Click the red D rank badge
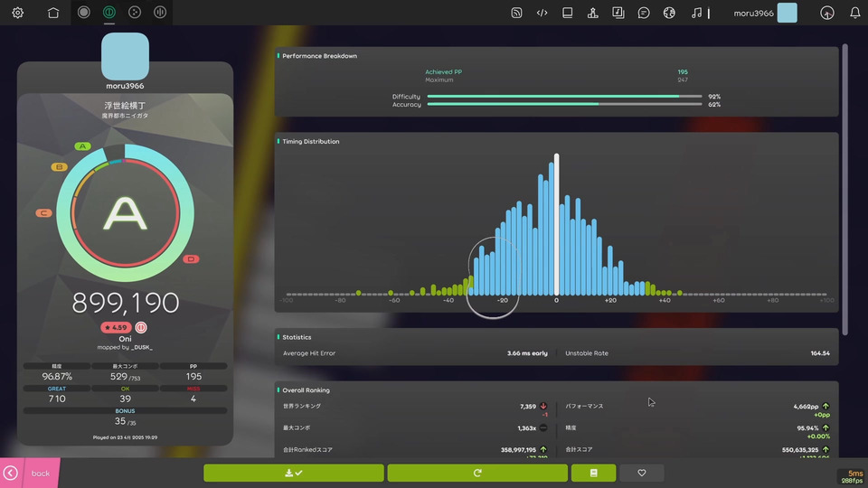 tap(191, 259)
